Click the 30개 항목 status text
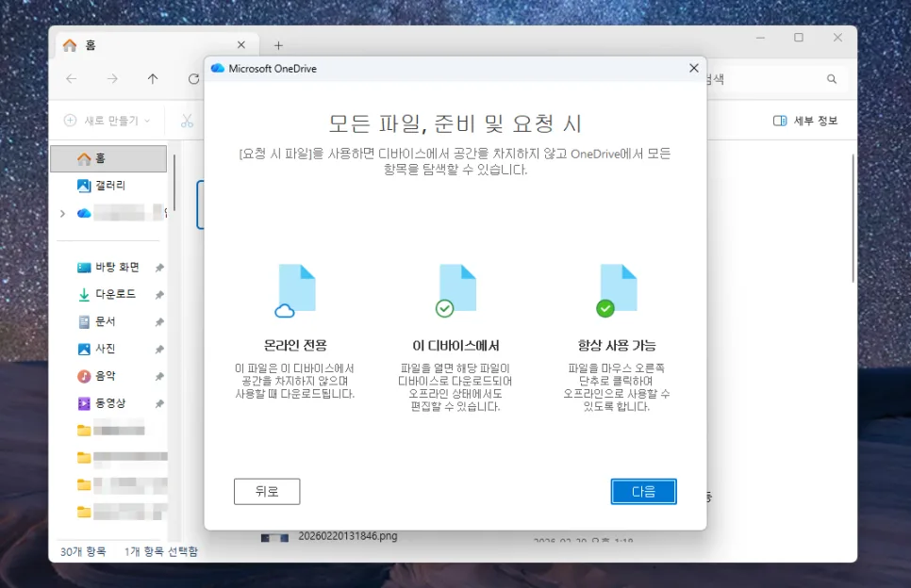This screenshot has width=911, height=588. pyautogui.click(x=83, y=551)
